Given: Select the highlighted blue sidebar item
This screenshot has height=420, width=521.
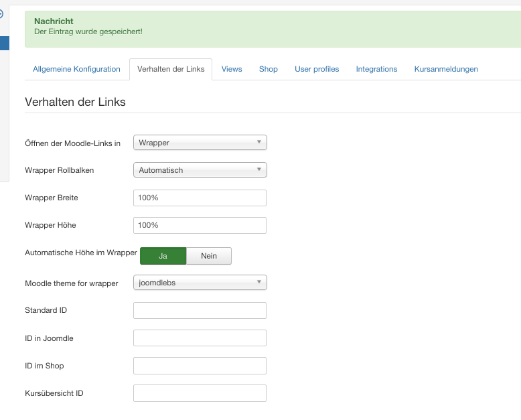Looking at the screenshot, I should pos(4,44).
